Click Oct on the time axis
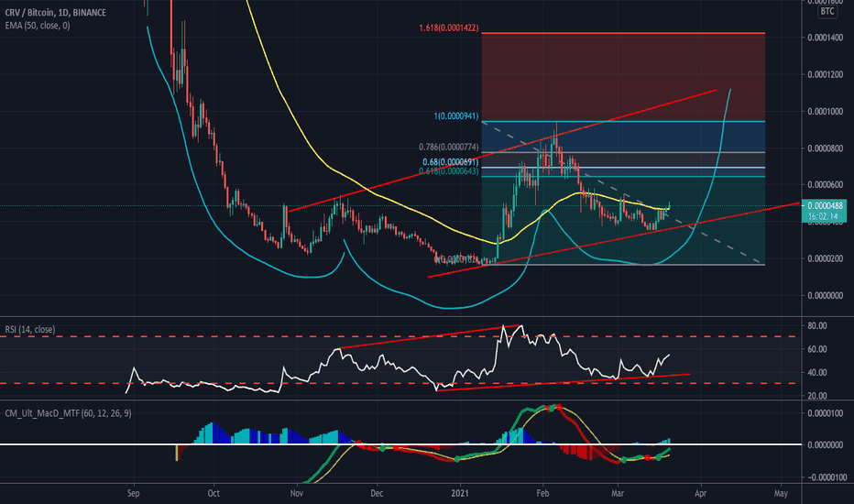Screen dimensions: 854x504 click(213, 493)
